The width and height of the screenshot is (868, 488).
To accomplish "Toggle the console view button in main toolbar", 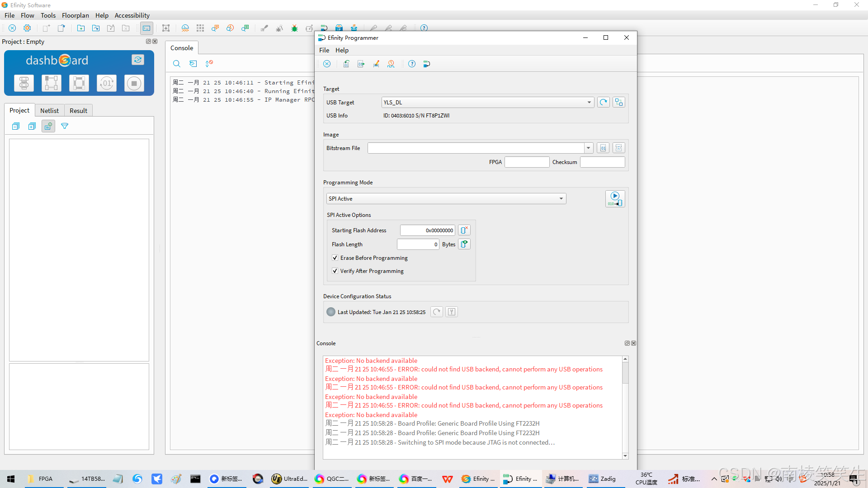I will pyautogui.click(x=146, y=28).
